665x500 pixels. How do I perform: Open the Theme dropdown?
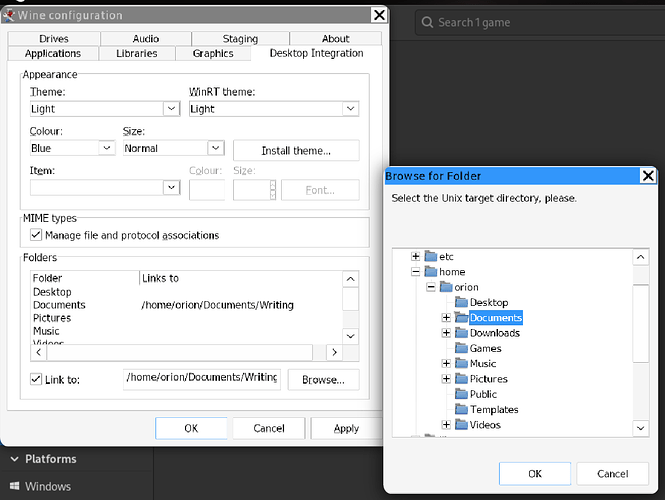[171, 109]
